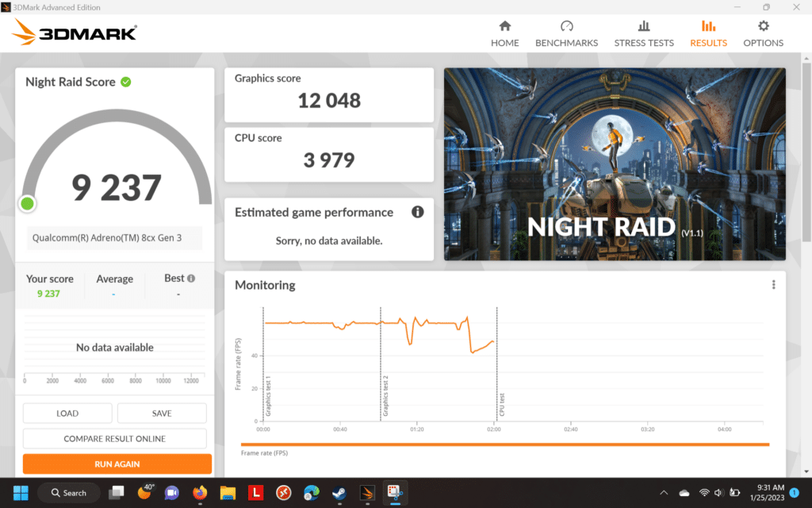Click the info icon next to Best
This screenshot has width=812, height=508.
191,279
